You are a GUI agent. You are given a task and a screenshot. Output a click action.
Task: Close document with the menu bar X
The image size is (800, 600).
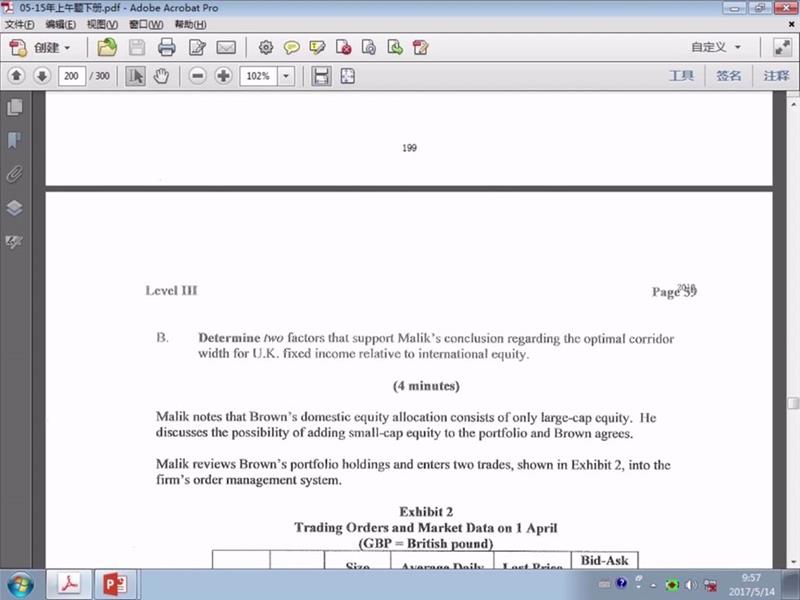click(x=791, y=24)
